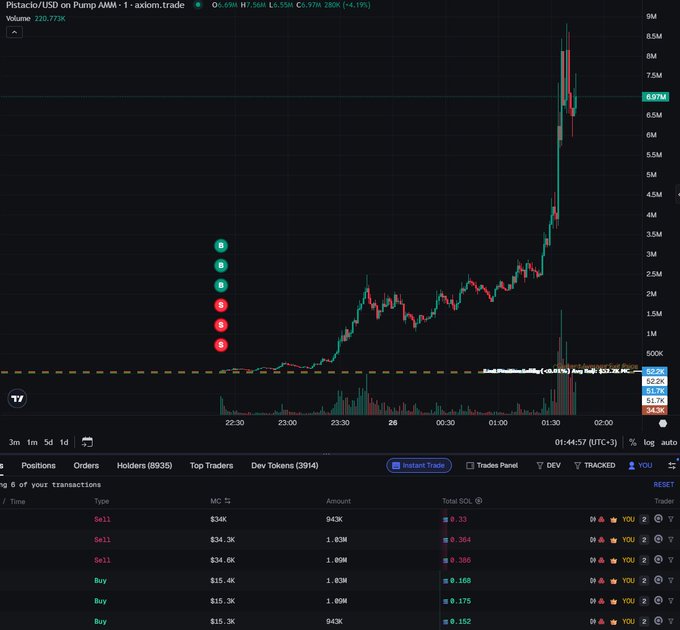The width and height of the screenshot is (680, 630).
Task: Toggle percent scale on the chart
Action: point(633,442)
